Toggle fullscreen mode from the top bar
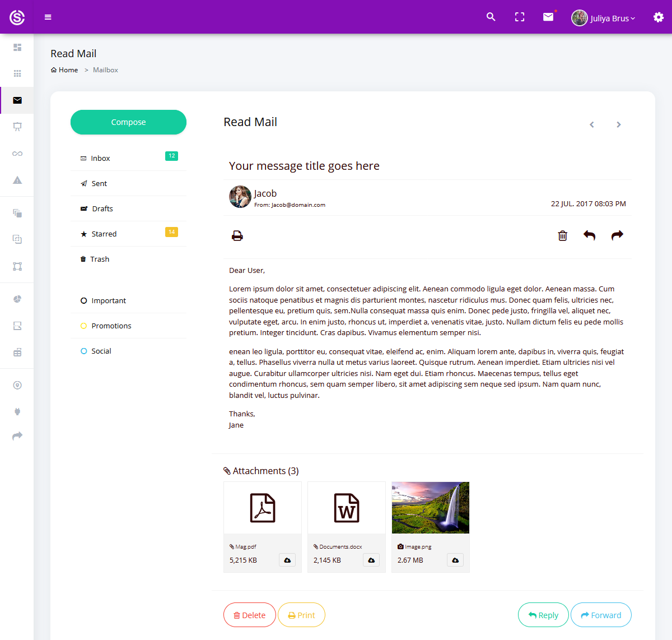This screenshot has width=672, height=640. [519, 17]
